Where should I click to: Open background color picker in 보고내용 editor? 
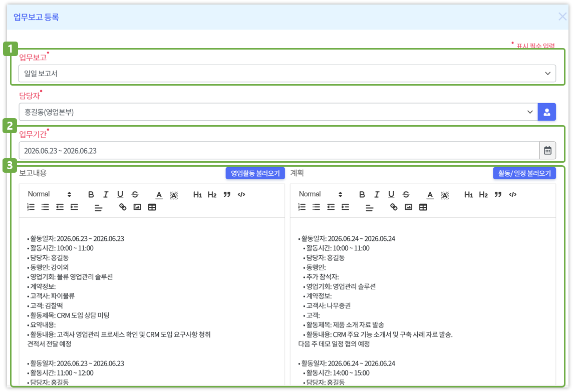(174, 195)
